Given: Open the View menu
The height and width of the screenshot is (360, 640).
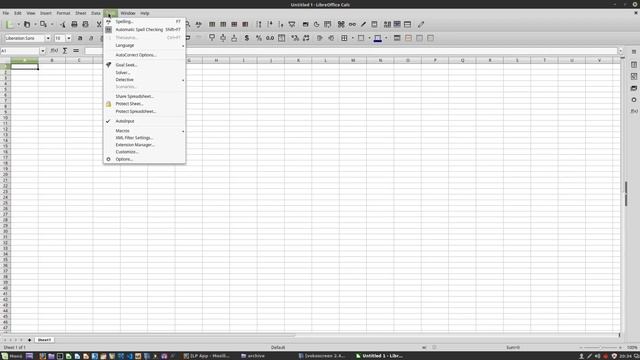Looking at the screenshot, I should [x=31, y=13].
